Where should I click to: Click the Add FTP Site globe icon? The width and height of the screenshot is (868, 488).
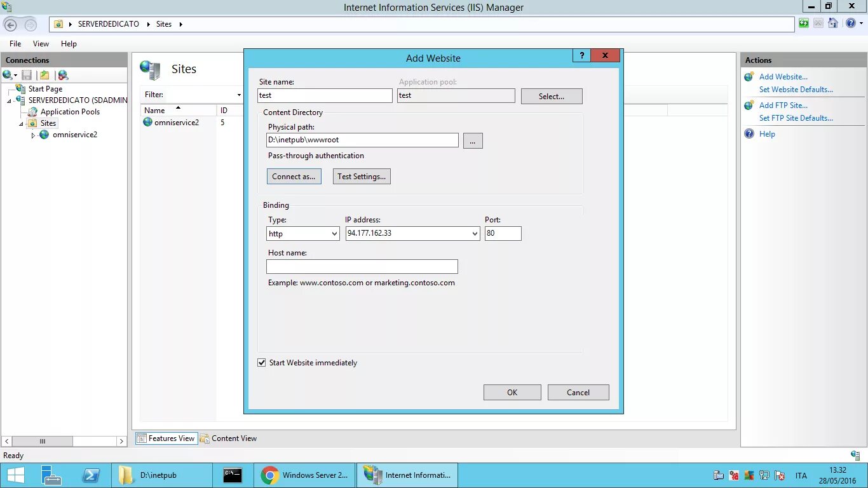click(x=750, y=105)
